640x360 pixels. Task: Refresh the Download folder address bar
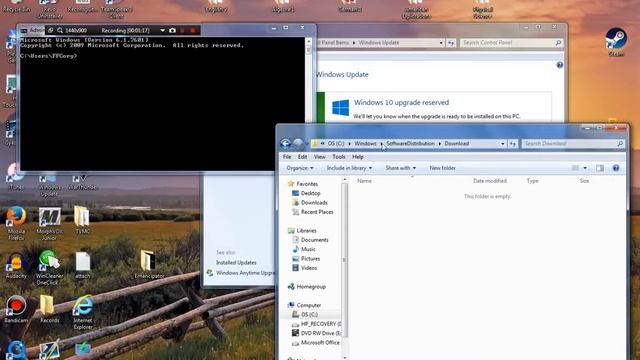tap(513, 144)
